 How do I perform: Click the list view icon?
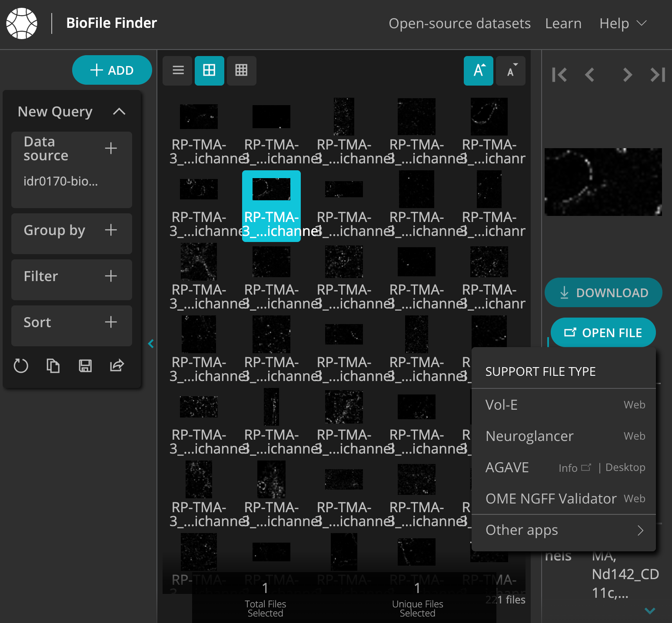(x=178, y=70)
